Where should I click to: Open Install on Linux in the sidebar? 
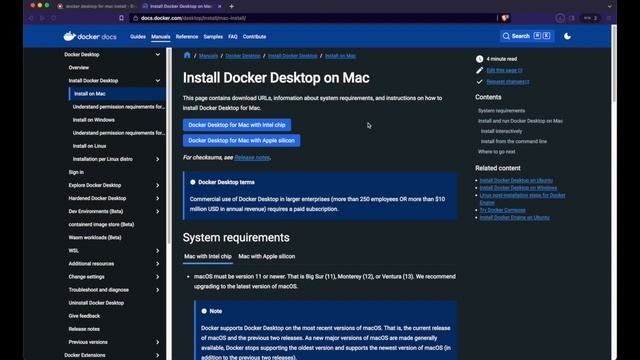pyautogui.click(x=89, y=146)
